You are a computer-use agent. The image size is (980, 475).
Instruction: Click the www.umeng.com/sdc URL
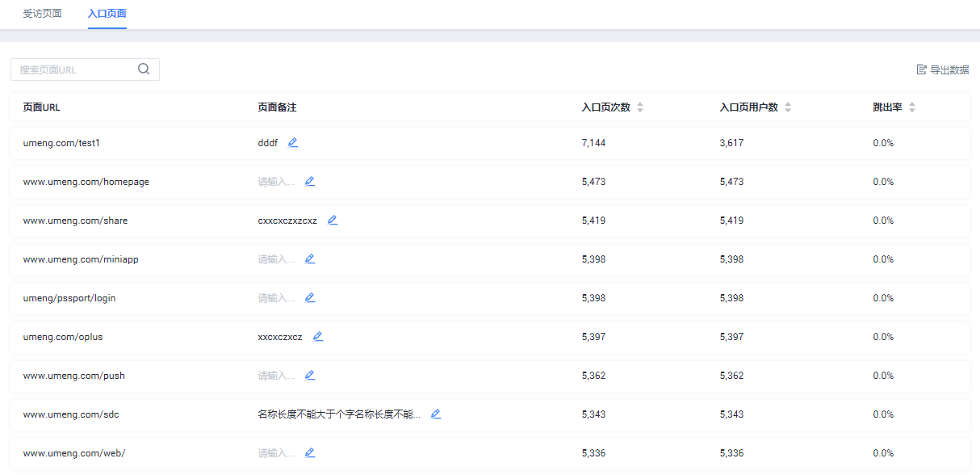(71, 414)
